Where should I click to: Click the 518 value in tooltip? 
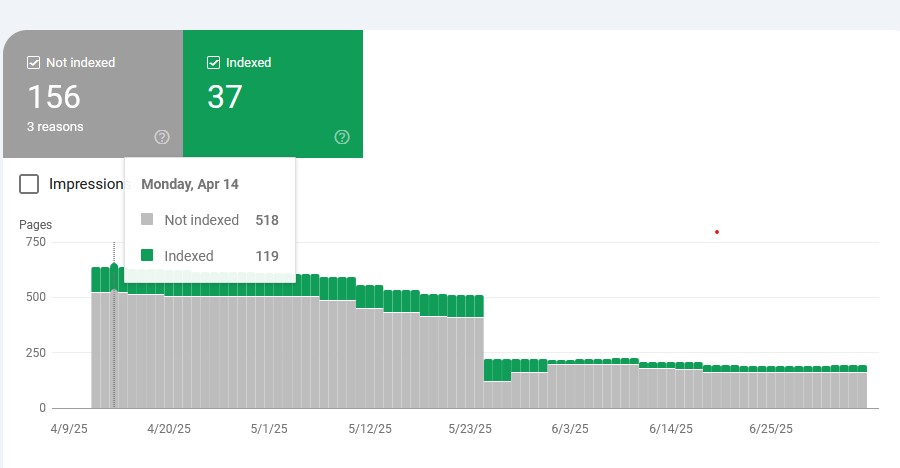click(x=267, y=220)
